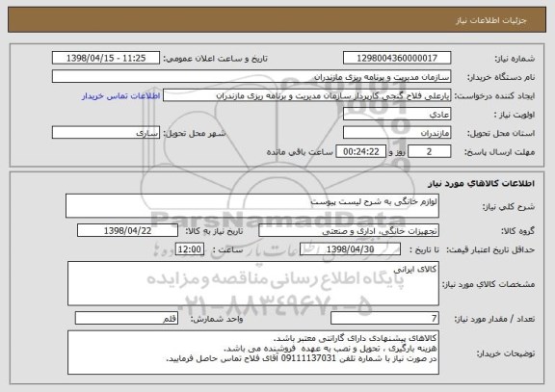Click the remaining time field 00:24:22
Image resolution: width=555 pixels, height=392 pixels.
(x=360, y=151)
